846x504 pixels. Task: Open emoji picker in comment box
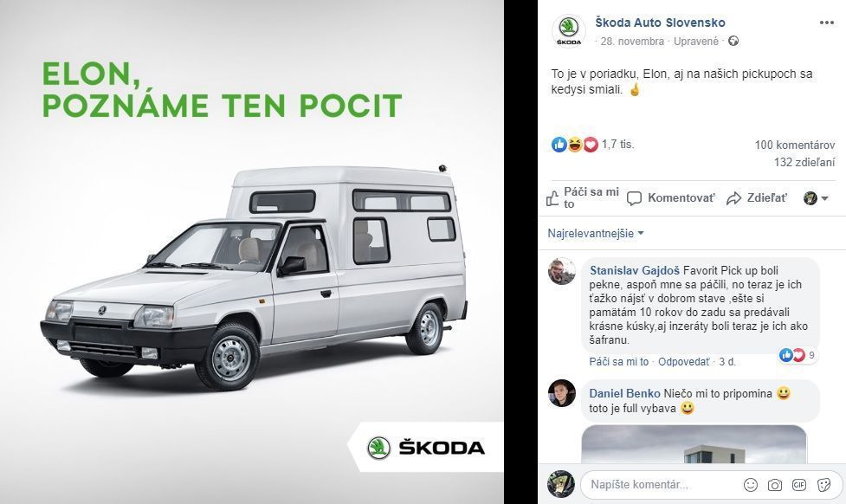pos(750,485)
